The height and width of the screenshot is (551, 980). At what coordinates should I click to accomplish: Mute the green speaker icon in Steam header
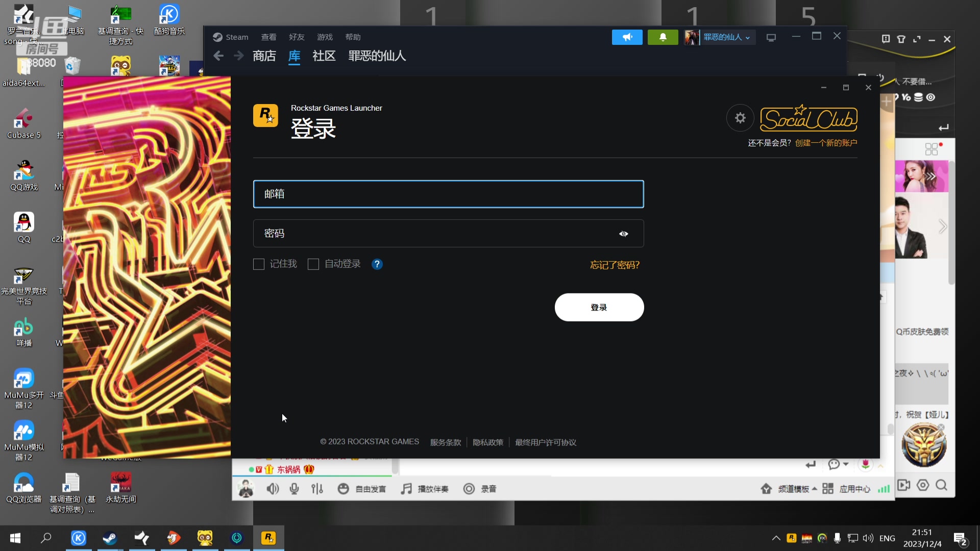(627, 37)
